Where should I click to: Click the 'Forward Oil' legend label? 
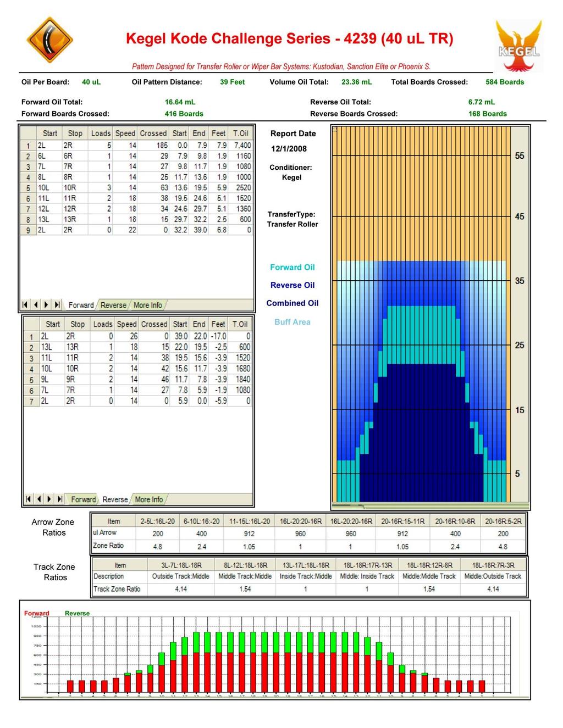pyautogui.click(x=292, y=268)
